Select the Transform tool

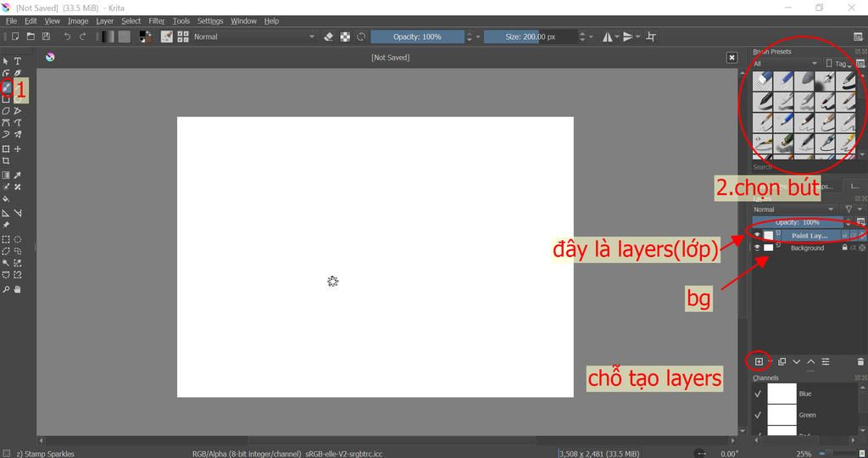point(6,149)
